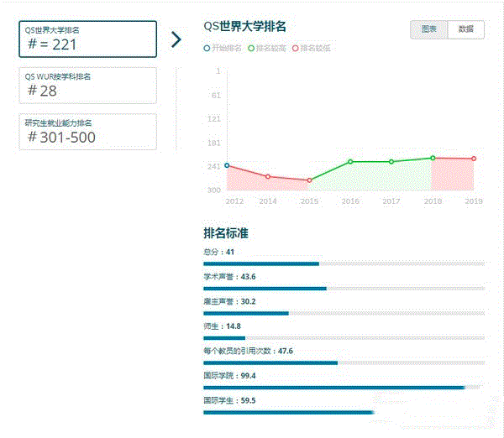Click the 2014 data point on the chart
The height and width of the screenshot is (438, 504).
tap(268, 176)
